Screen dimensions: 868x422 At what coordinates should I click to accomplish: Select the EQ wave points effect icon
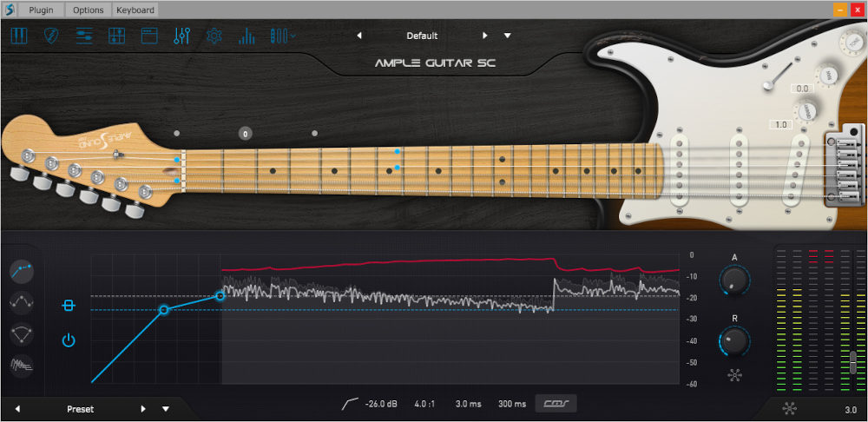click(x=22, y=302)
